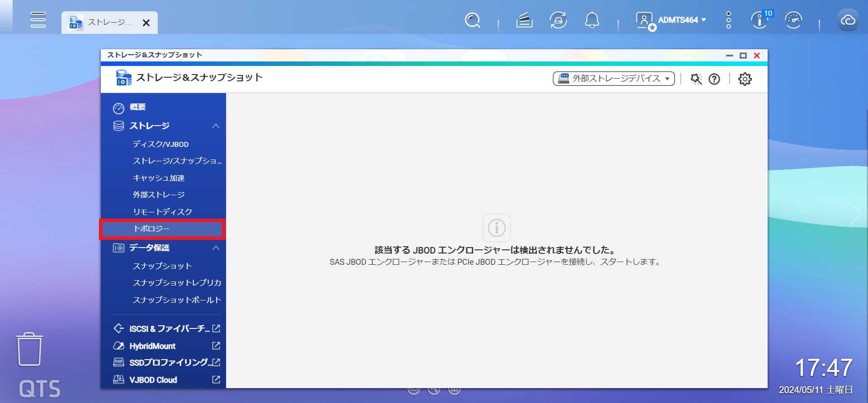Click external-link icon beside SSDプロファイリング

click(x=216, y=362)
